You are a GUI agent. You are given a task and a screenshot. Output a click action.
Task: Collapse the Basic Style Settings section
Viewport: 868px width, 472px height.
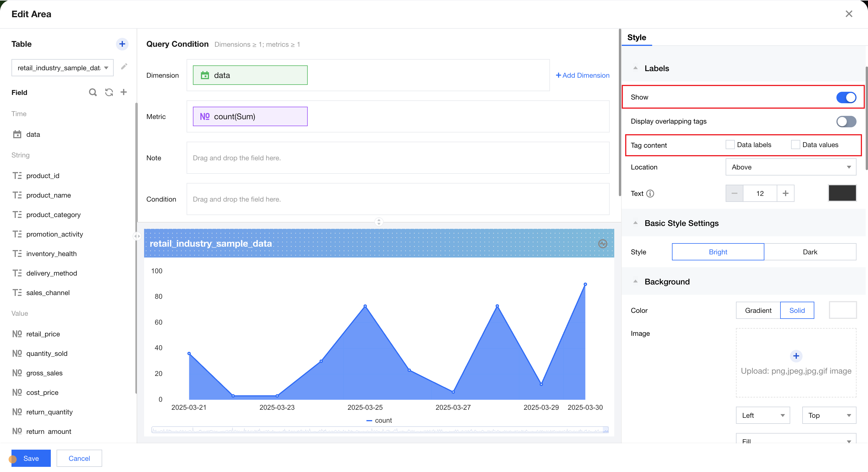(x=635, y=223)
